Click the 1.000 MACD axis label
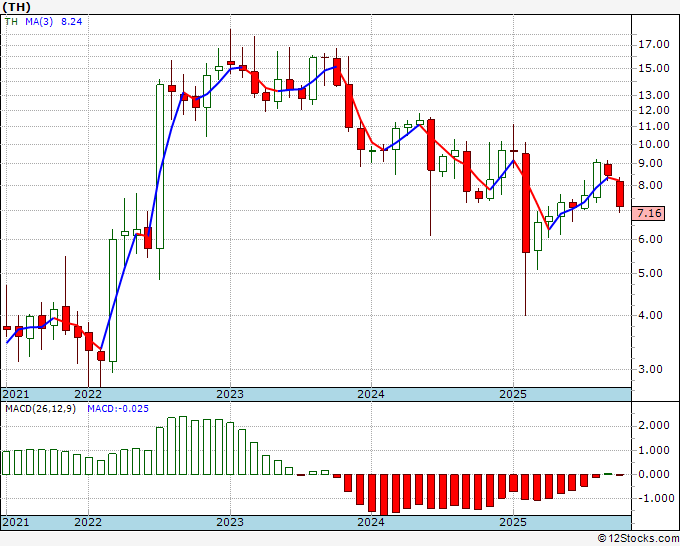This screenshot has height=546, width=680. click(x=654, y=451)
